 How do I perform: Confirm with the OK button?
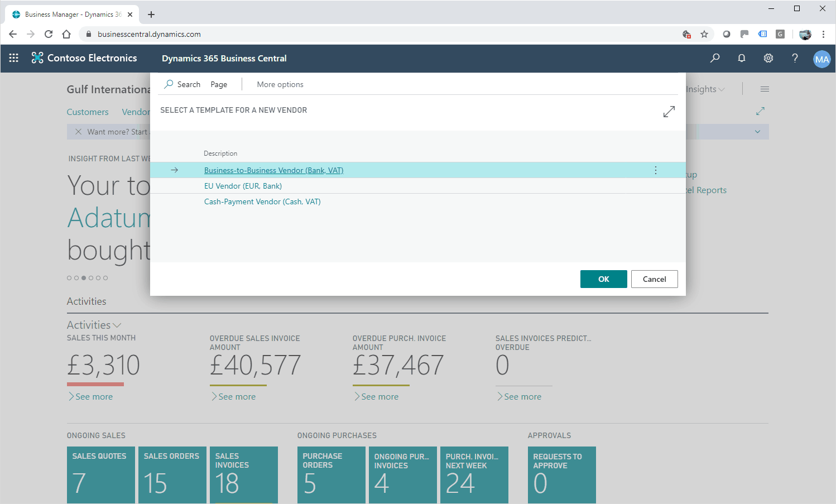(604, 279)
